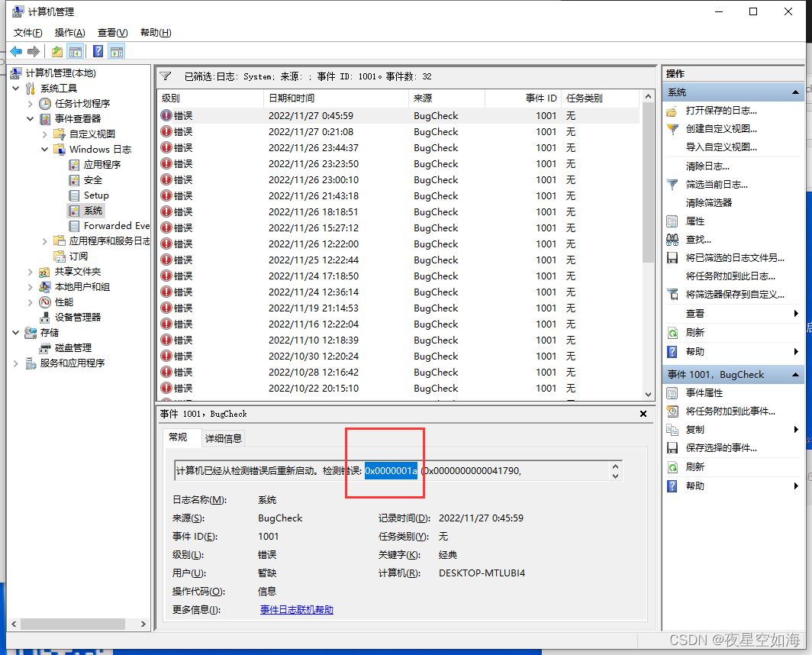Click the description box scroll down arrow
This screenshot has width=812, height=655.
point(615,476)
